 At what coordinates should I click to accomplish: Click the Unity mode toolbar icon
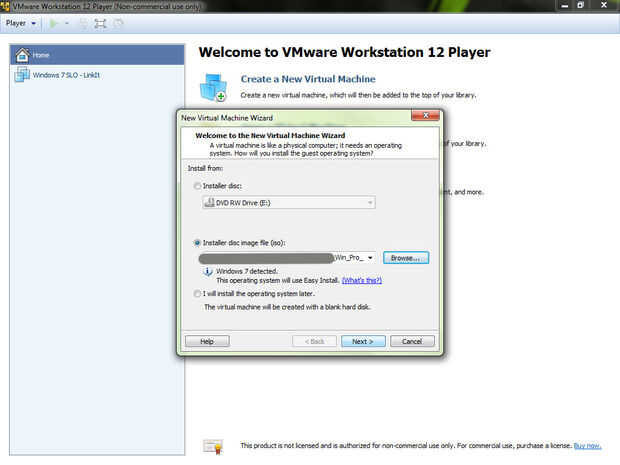tap(118, 24)
